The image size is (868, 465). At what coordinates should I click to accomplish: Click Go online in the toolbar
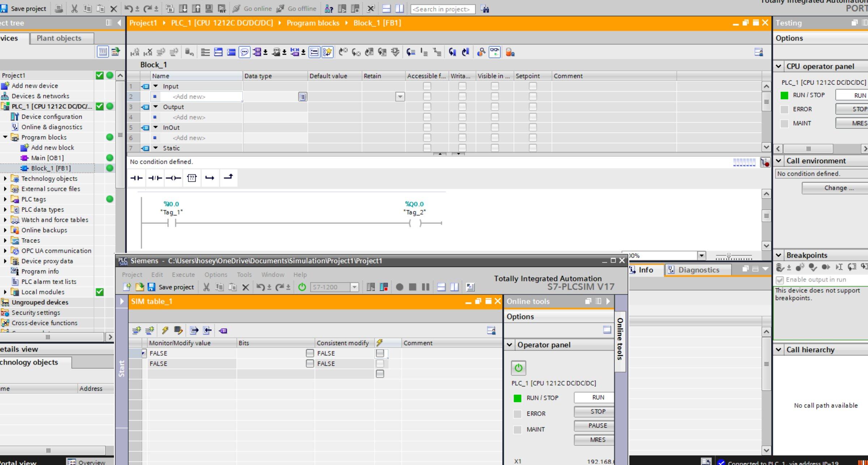pyautogui.click(x=252, y=8)
